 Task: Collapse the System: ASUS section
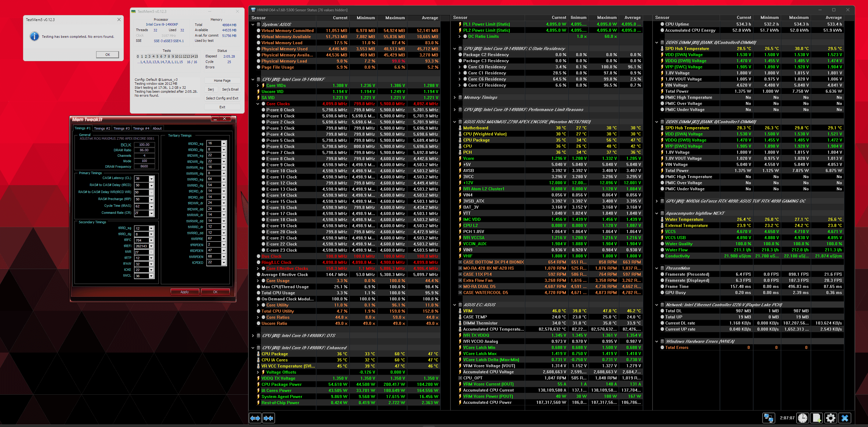click(253, 25)
